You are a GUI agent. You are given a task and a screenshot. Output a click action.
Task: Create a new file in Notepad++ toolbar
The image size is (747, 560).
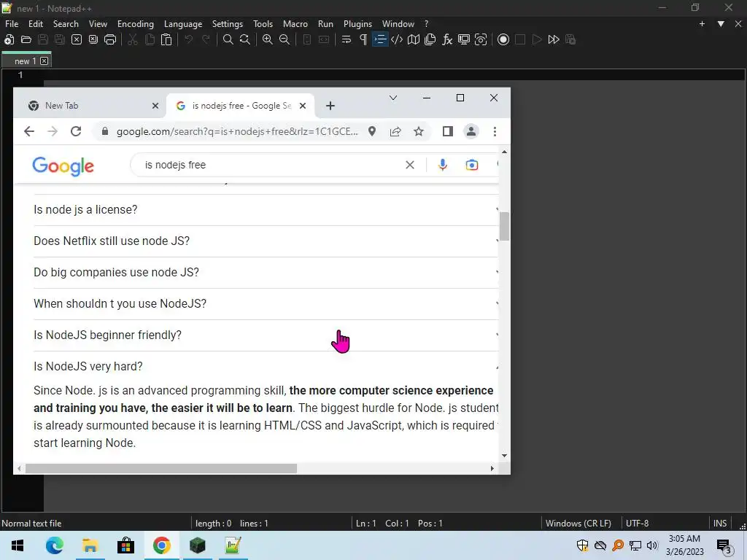(x=9, y=39)
